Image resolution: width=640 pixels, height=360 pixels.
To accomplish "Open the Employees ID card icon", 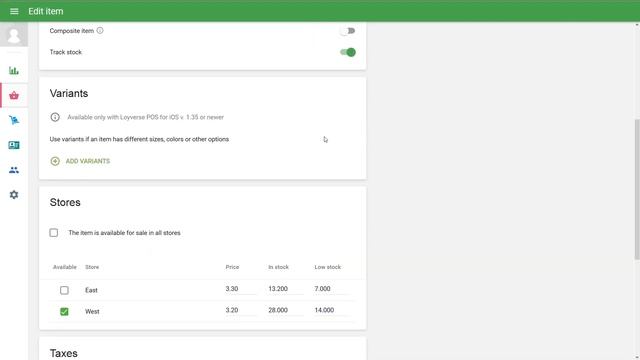I will point(14,145).
